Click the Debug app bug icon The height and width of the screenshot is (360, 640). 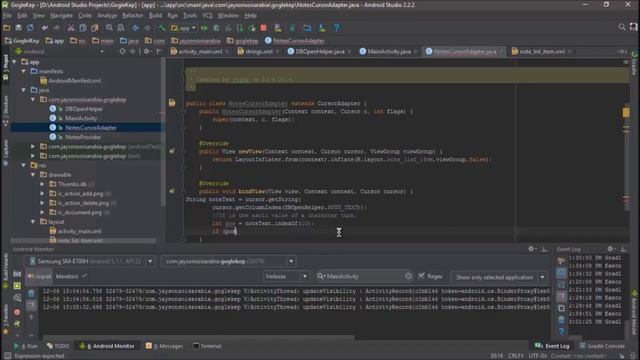click(216, 28)
